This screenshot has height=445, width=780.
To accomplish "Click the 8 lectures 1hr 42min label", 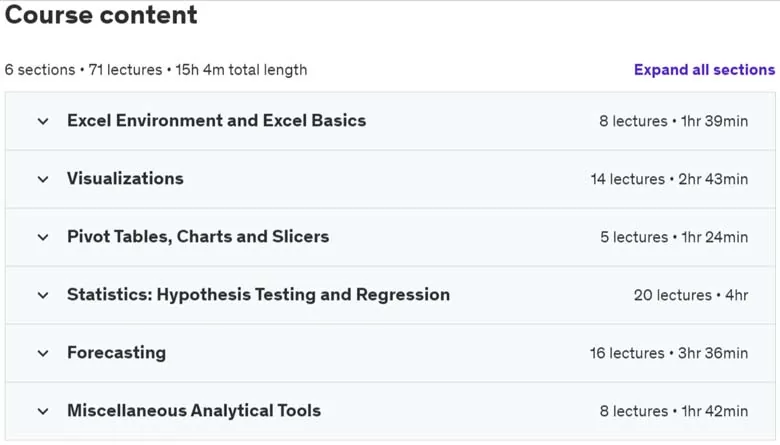I will pos(674,411).
